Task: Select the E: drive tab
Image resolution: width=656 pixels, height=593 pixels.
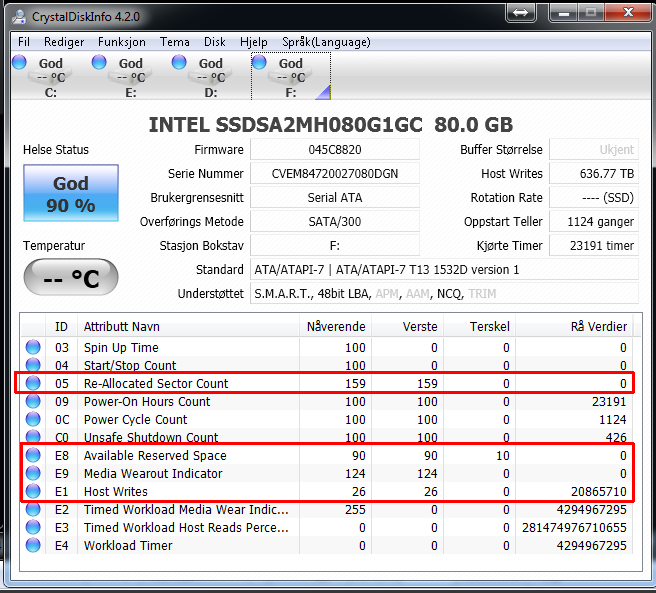Action: (131, 77)
